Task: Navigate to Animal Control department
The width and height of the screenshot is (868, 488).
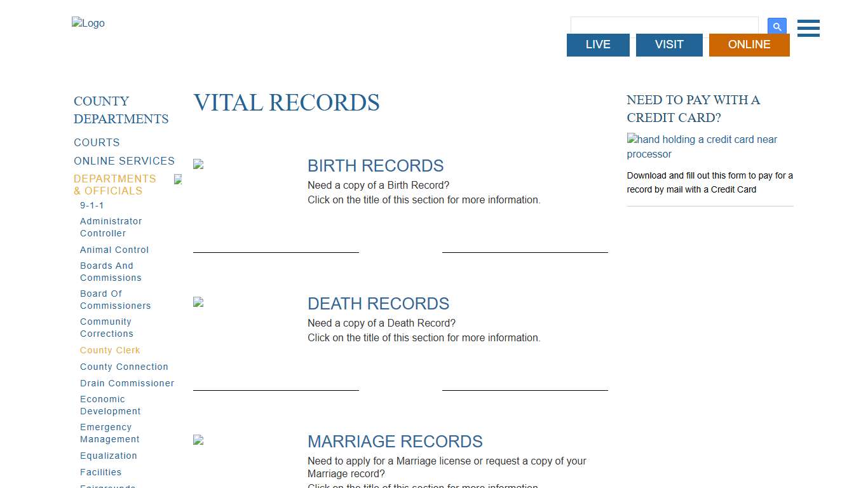Action: (x=114, y=250)
